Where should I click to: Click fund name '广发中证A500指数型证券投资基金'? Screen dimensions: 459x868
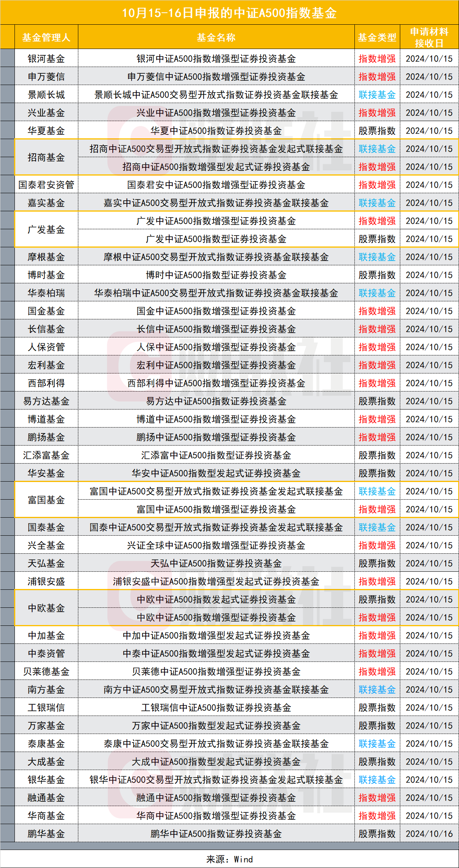(216, 239)
